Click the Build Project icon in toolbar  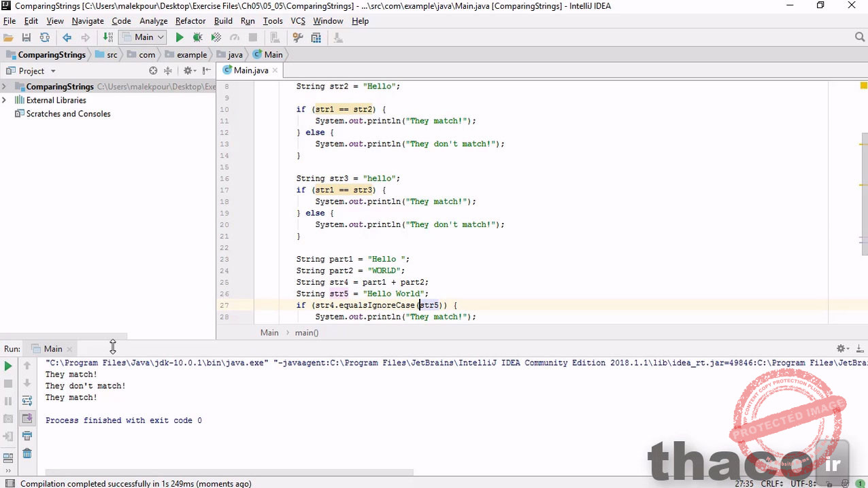tap(108, 38)
